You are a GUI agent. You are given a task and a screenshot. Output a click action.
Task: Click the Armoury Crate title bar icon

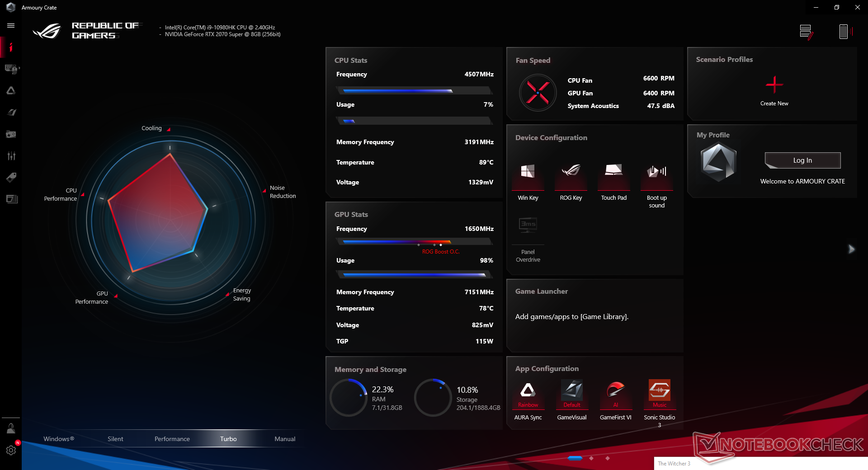11,7
